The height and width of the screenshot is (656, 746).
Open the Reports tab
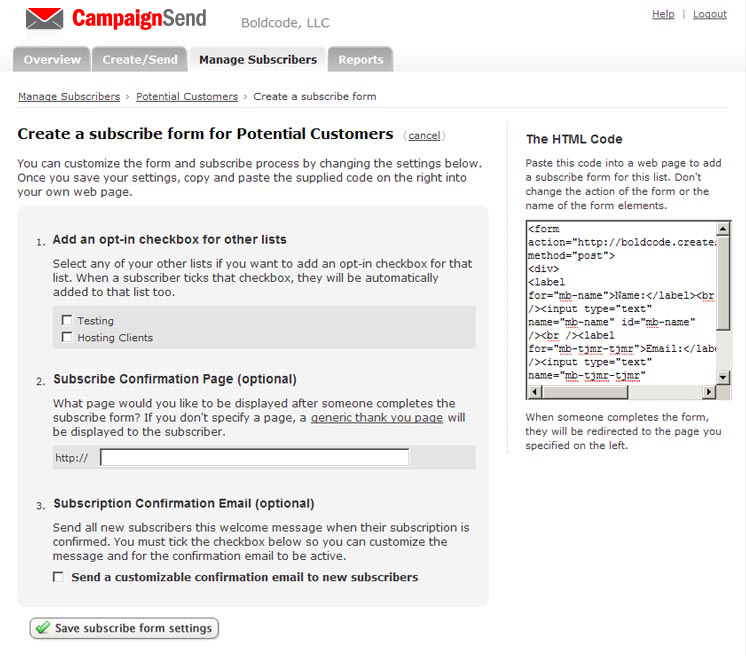pos(360,60)
